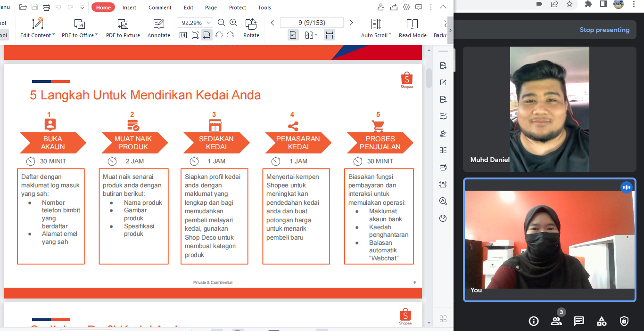Click the split merge icon in right sidebar
644x331 pixels.
tap(443, 150)
